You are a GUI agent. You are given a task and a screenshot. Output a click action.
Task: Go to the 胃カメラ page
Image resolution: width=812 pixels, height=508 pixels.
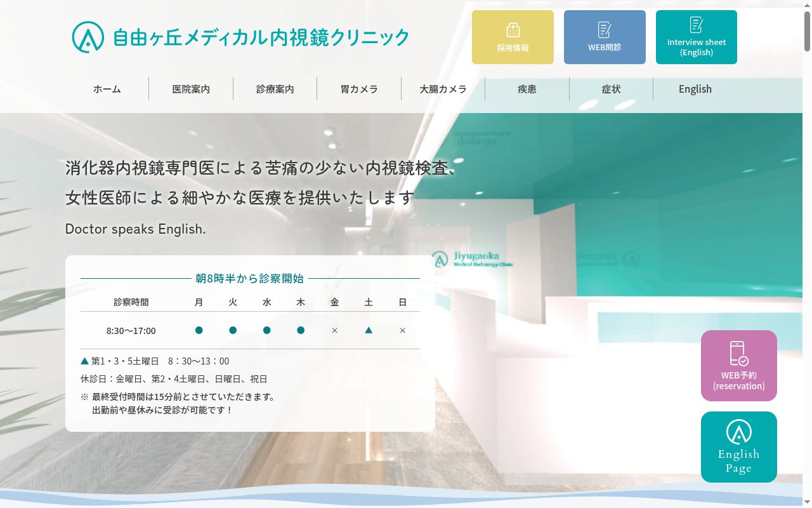[359, 89]
